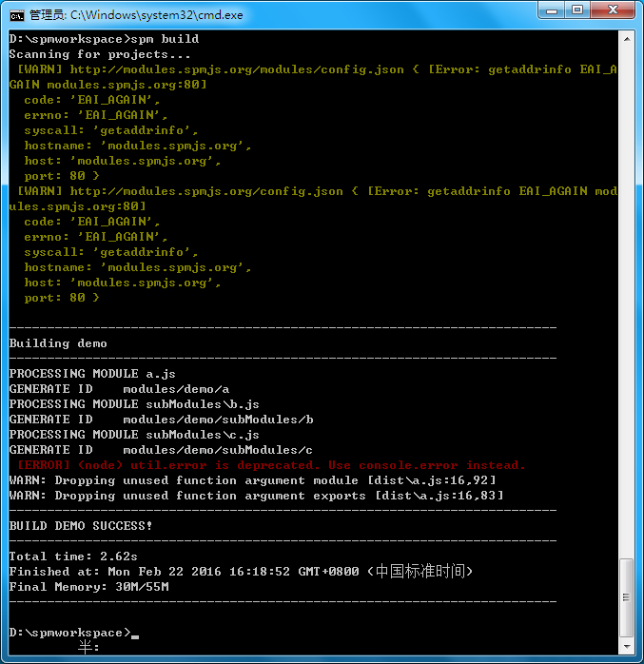This screenshot has height=664, width=644.
Task: Click 'GENERATE ID modules/demo/subModules/c' line
Action: click(161, 450)
